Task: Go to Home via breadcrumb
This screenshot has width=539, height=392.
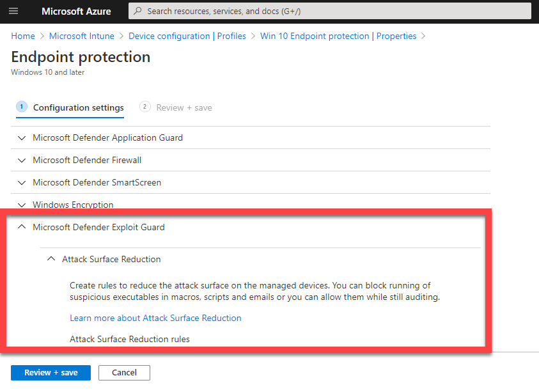Action: [23, 36]
